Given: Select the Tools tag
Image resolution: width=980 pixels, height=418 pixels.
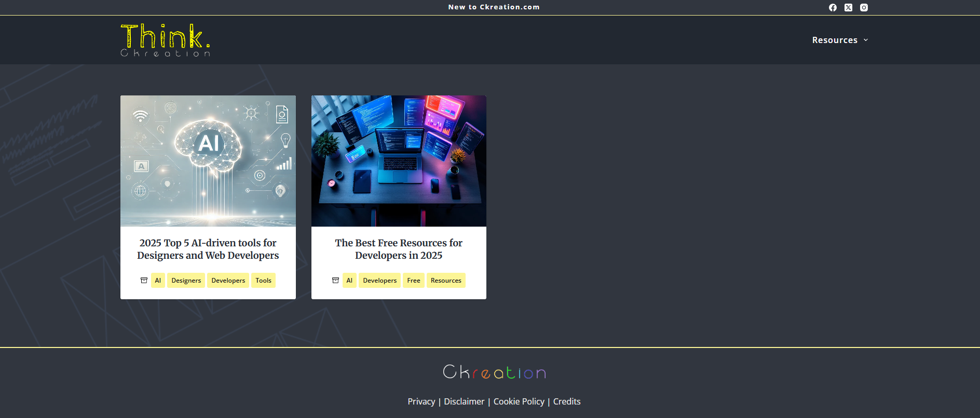Looking at the screenshot, I should (x=263, y=281).
